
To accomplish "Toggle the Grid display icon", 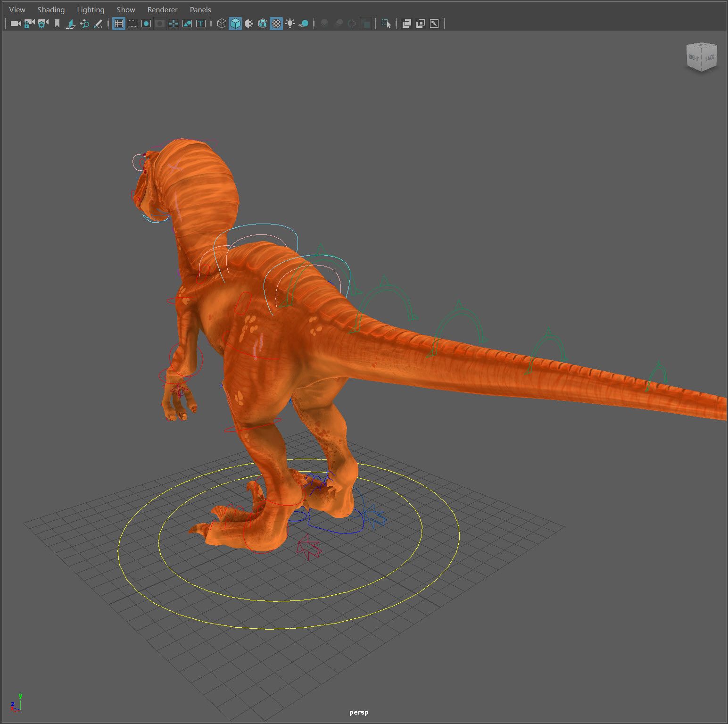I will [119, 24].
